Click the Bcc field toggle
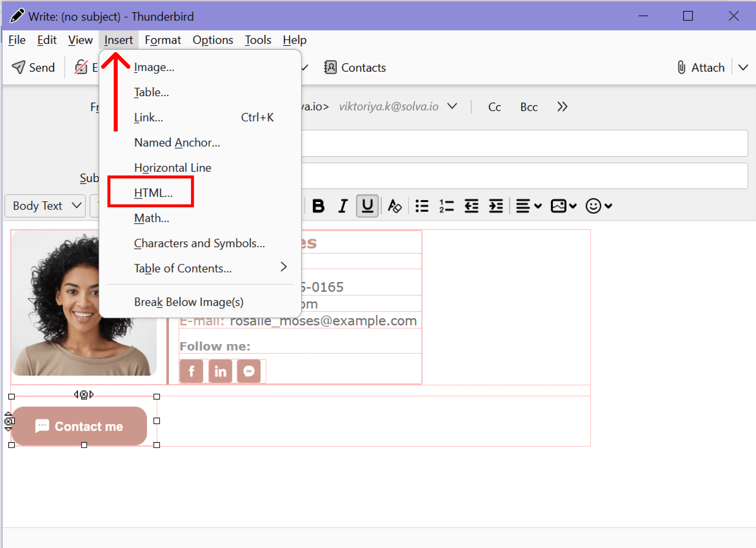The width and height of the screenshot is (756, 548). [x=529, y=107]
